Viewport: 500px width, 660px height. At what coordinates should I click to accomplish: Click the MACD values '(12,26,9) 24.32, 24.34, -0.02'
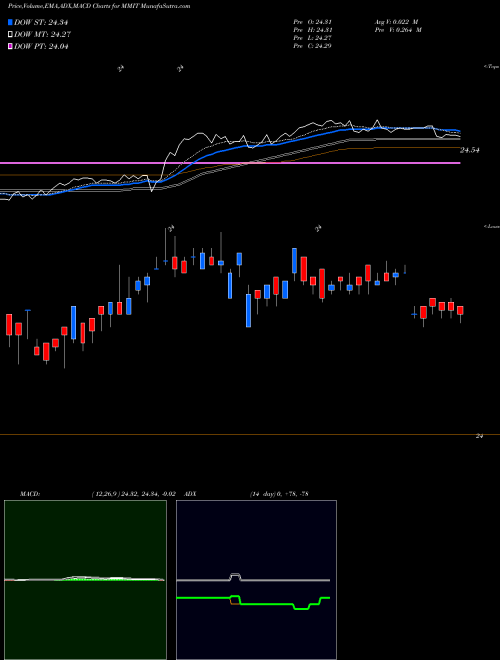pyautogui.click(x=133, y=494)
